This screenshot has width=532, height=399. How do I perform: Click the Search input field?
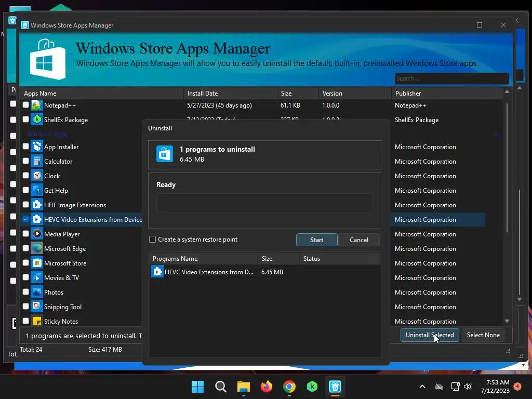click(x=451, y=78)
